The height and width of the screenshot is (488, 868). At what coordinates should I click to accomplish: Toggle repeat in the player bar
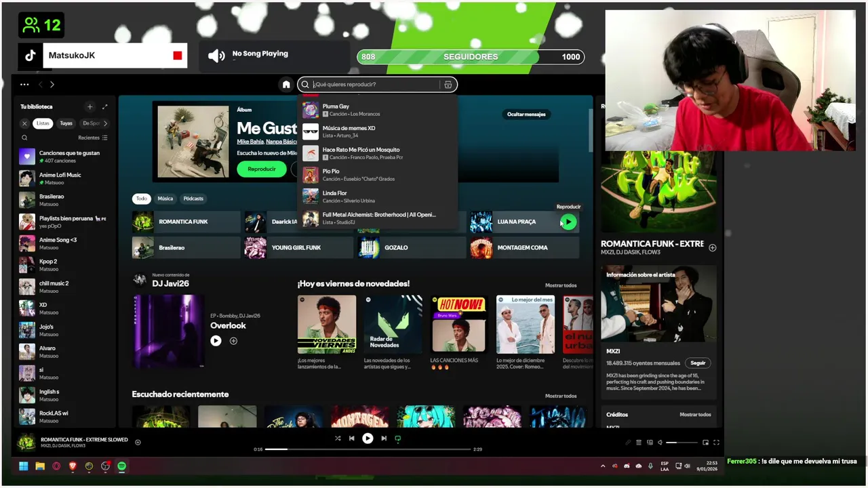click(398, 439)
